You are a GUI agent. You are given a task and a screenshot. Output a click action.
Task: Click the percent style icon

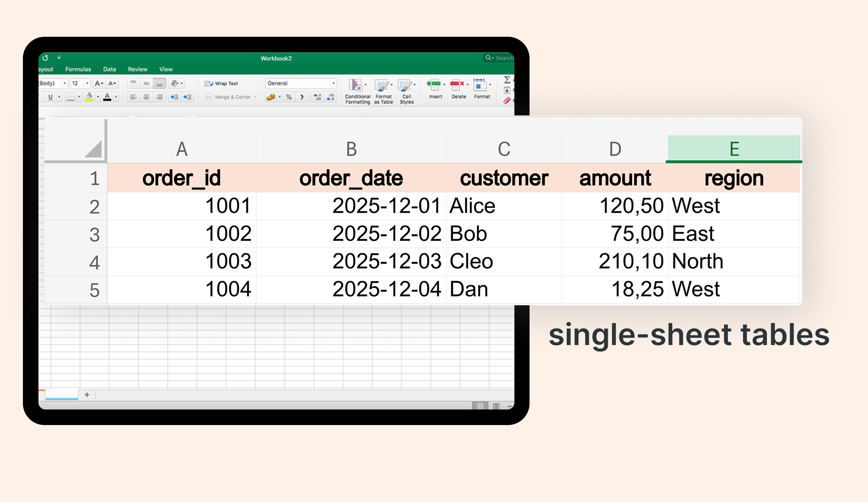289,97
